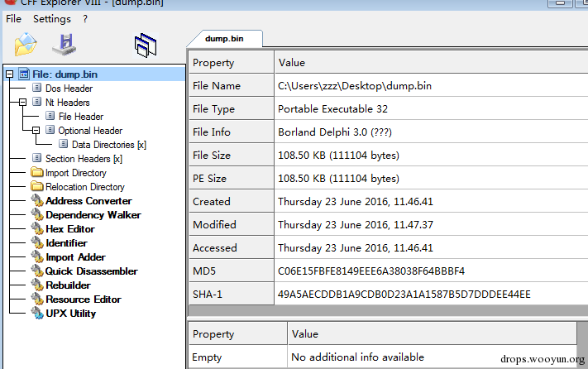Click the upper Property column header

tap(231, 62)
